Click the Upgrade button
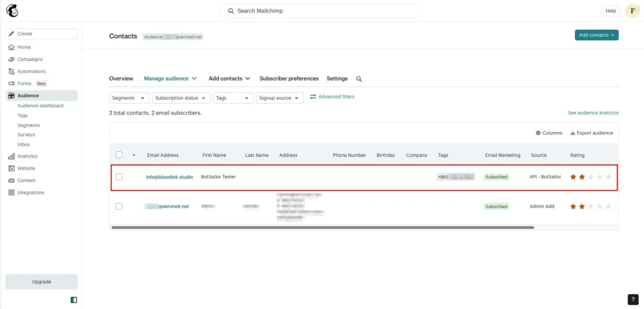 (x=42, y=282)
